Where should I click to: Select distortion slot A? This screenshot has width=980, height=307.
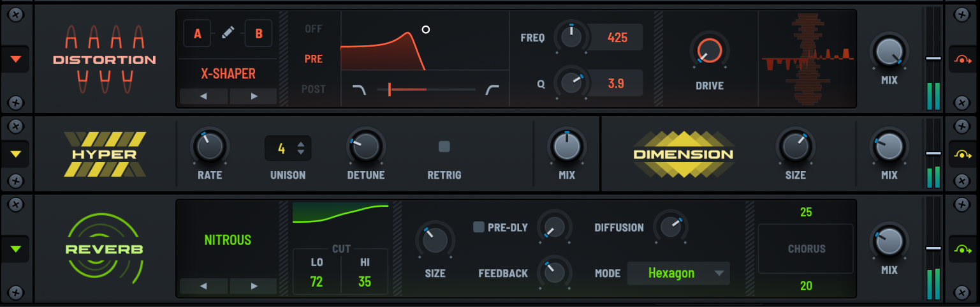[x=198, y=33]
